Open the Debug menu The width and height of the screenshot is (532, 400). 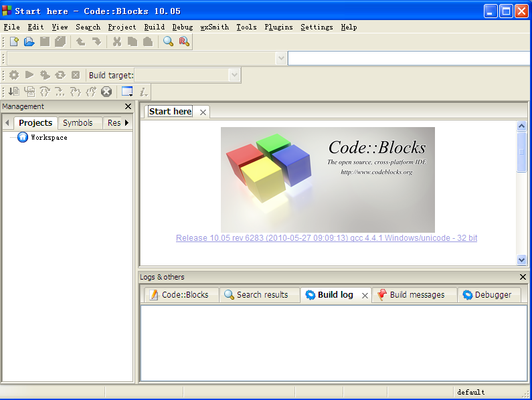click(x=182, y=27)
